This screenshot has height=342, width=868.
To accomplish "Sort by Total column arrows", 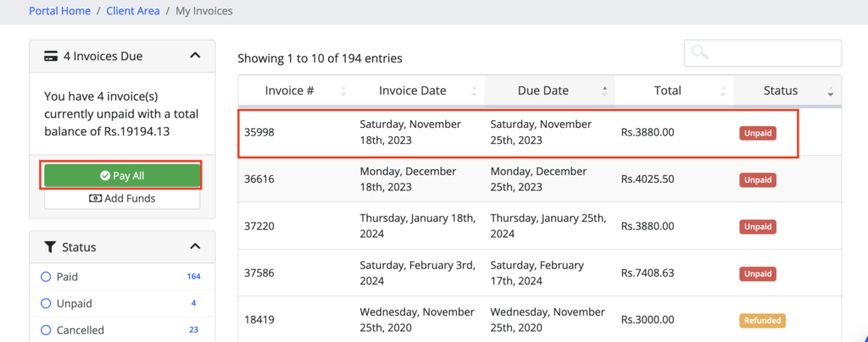I will 723,91.
